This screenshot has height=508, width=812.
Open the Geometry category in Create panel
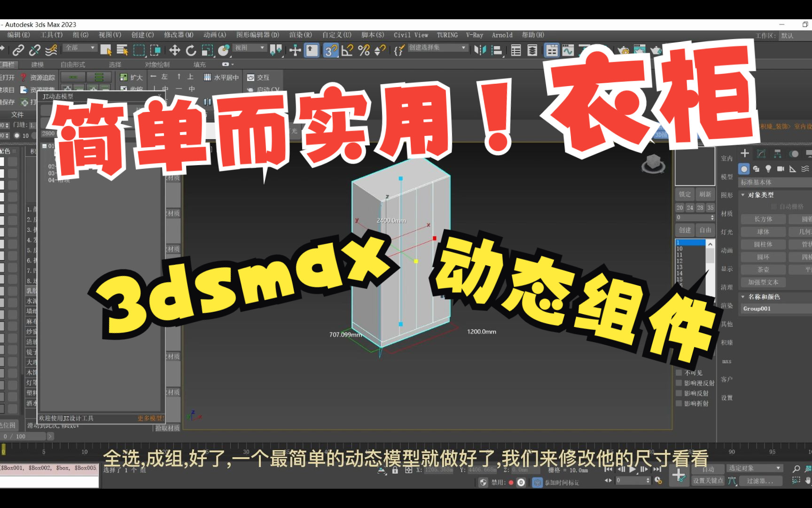tap(744, 168)
